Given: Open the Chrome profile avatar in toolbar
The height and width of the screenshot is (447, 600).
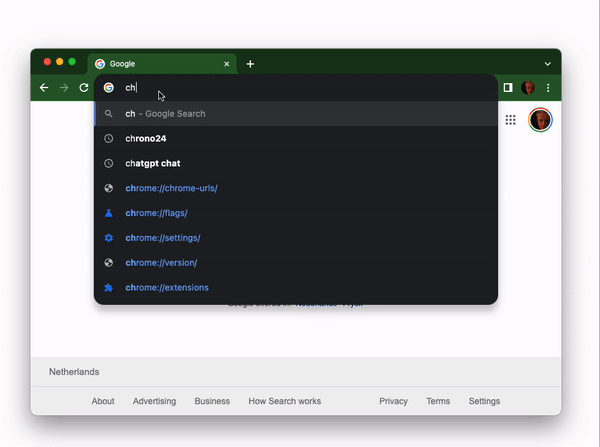Looking at the screenshot, I should (x=528, y=88).
